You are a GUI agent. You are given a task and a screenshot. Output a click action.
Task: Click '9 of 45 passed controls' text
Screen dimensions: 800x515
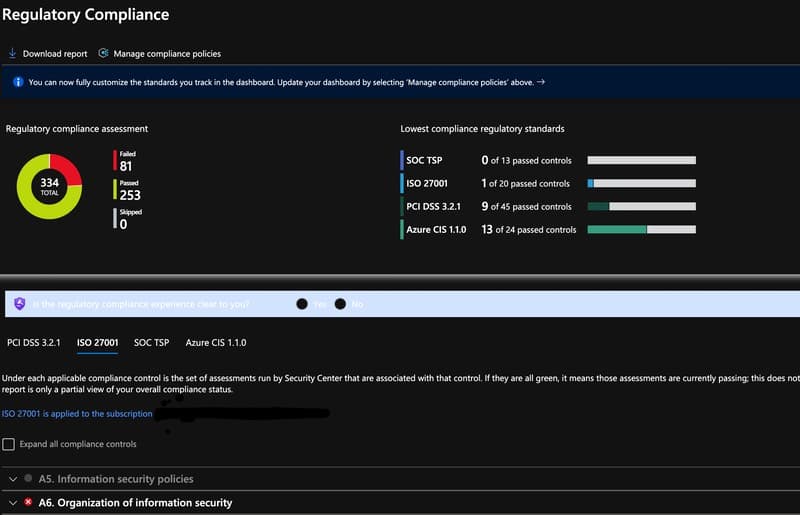[x=527, y=206]
